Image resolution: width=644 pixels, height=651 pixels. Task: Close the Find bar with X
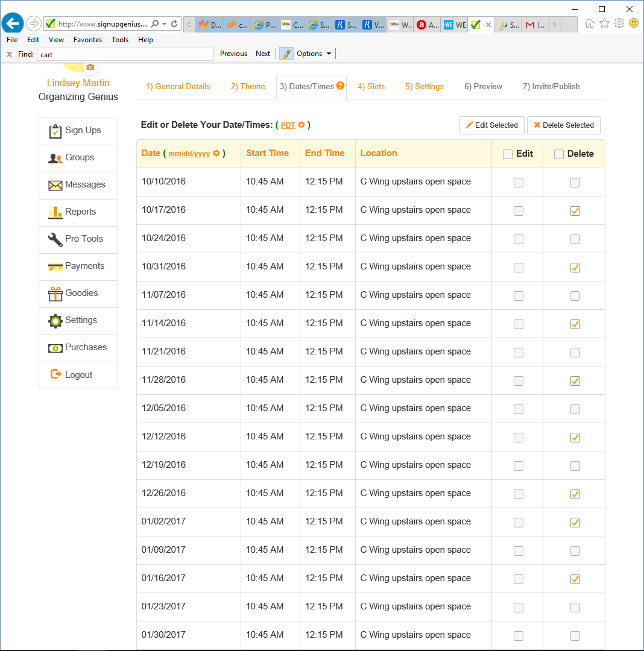[9, 54]
